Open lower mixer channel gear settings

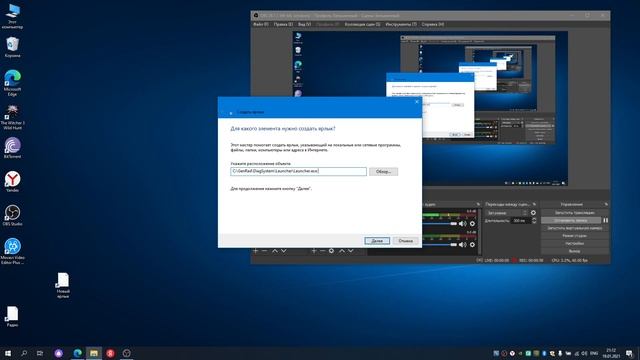point(472,244)
